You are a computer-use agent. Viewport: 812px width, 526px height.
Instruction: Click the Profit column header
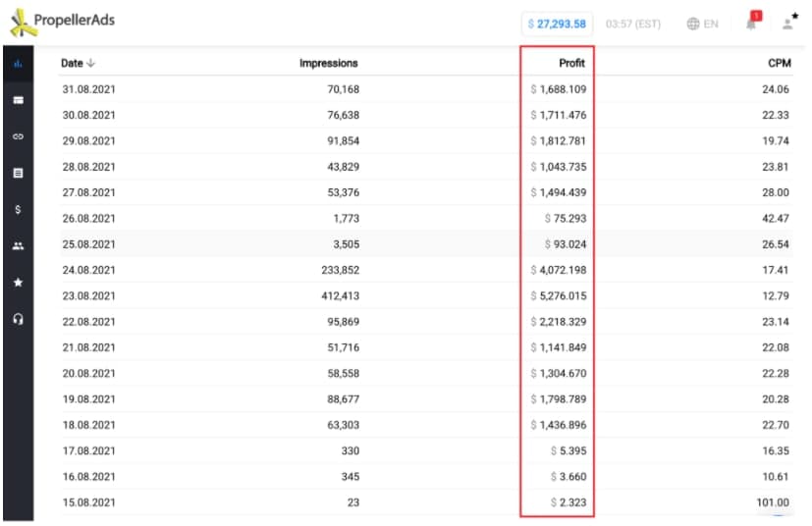(x=571, y=64)
